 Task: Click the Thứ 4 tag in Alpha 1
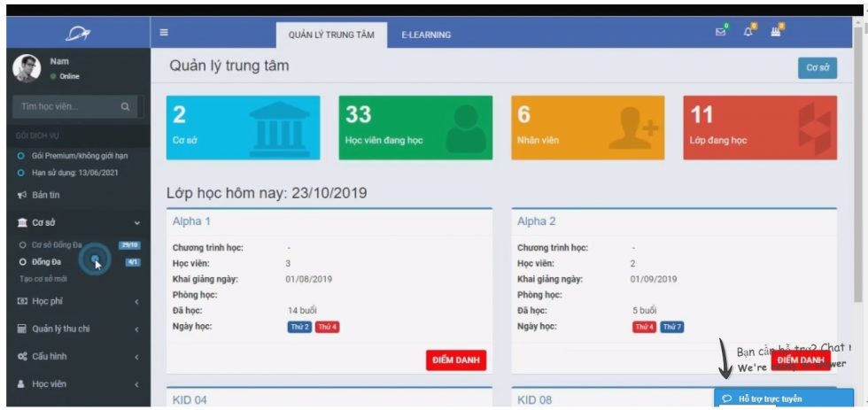327,327
